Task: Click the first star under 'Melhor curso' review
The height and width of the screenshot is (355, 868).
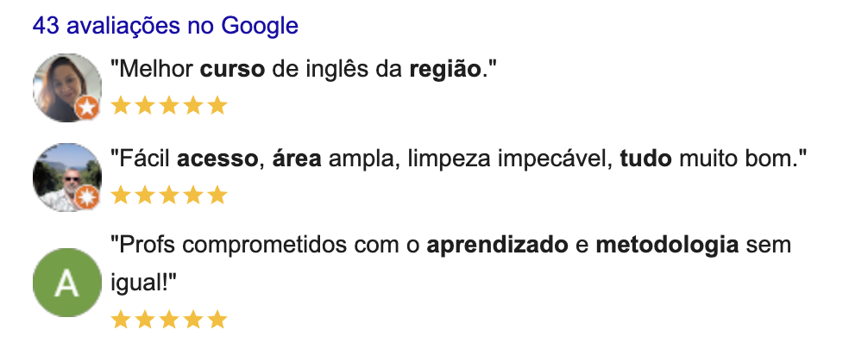Action: coord(120,105)
